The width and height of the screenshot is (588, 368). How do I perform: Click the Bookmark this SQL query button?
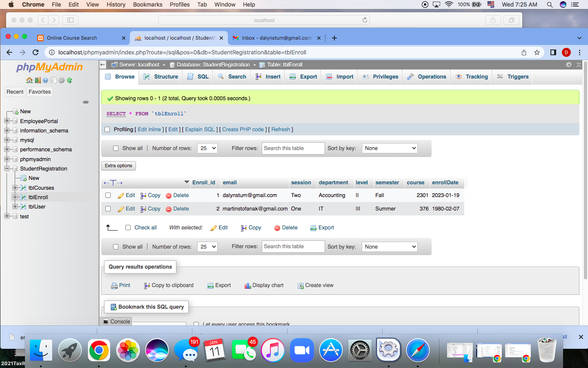146,307
